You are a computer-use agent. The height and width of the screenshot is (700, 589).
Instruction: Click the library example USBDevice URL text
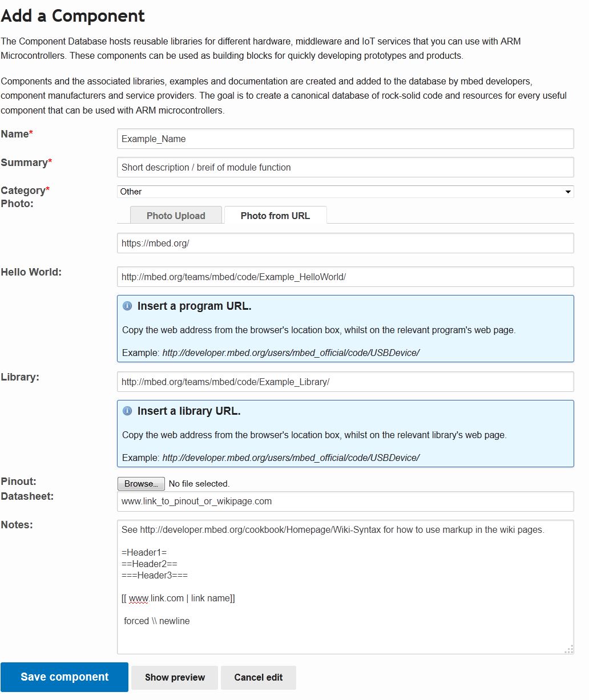click(x=291, y=458)
